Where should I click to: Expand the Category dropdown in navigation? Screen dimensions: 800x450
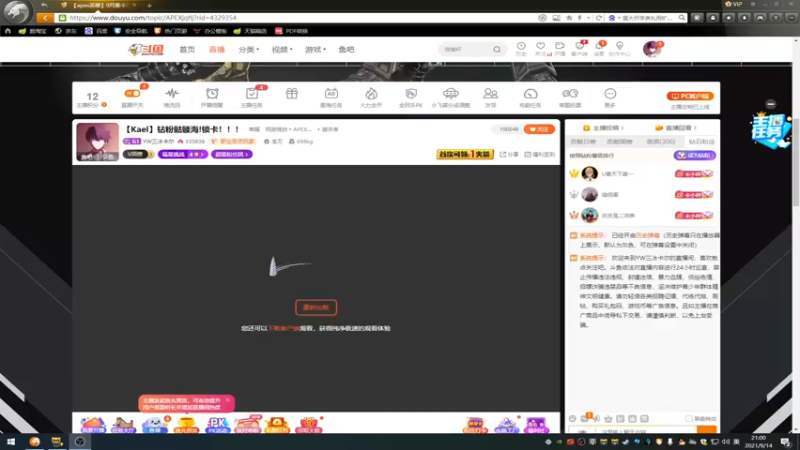pos(248,49)
